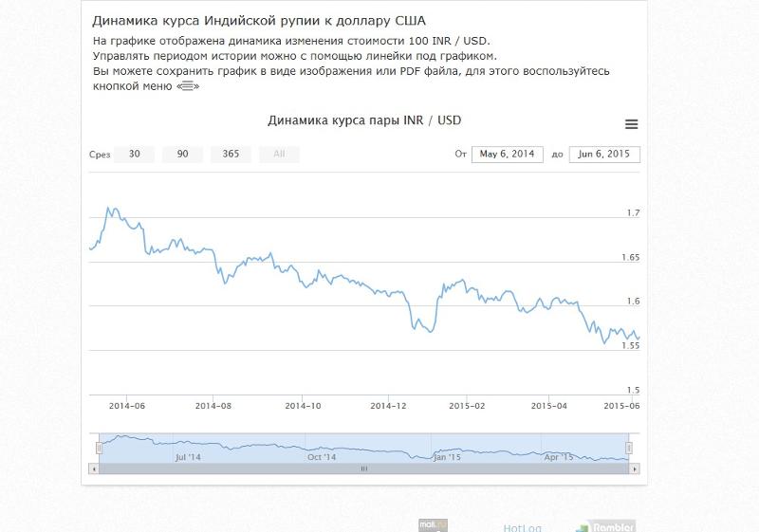Click the chart peak near 2014-06
Screen dimensions: 759x532
[x=109, y=208]
